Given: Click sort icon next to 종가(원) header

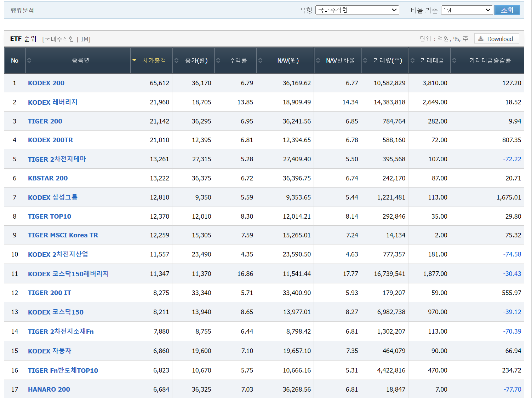Looking at the screenshot, I should click(x=176, y=60).
